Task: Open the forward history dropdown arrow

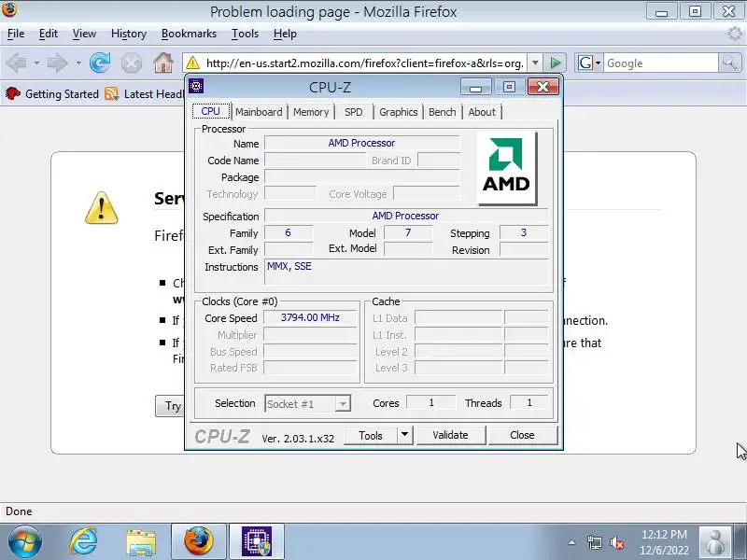Action: 78,63
